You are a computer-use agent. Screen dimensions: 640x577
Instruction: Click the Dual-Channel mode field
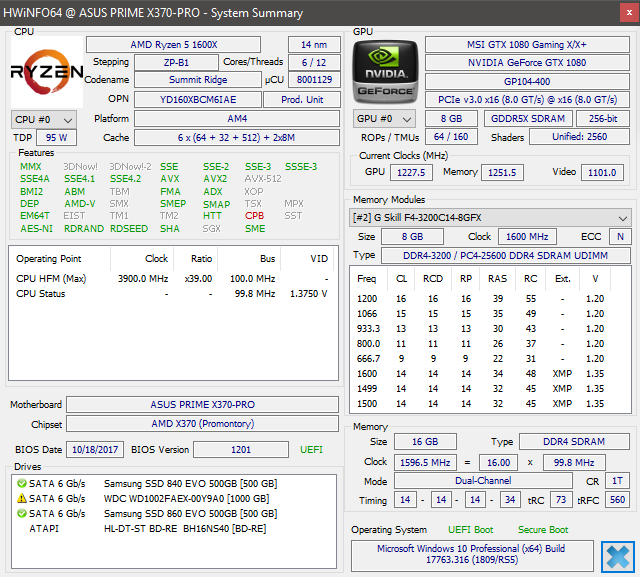(483, 481)
